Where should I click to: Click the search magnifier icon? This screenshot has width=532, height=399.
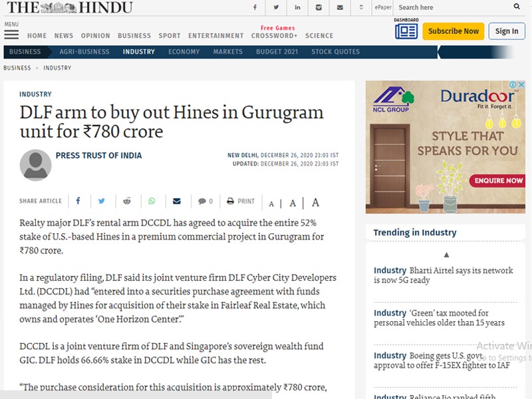click(x=517, y=7)
